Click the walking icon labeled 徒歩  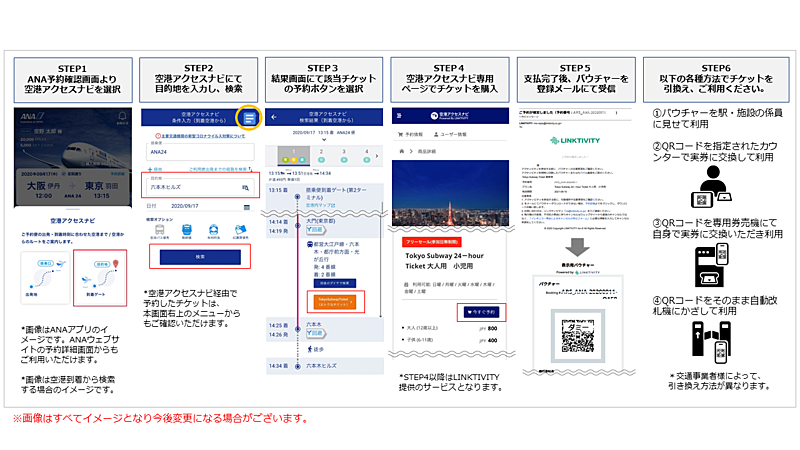coord(310,349)
